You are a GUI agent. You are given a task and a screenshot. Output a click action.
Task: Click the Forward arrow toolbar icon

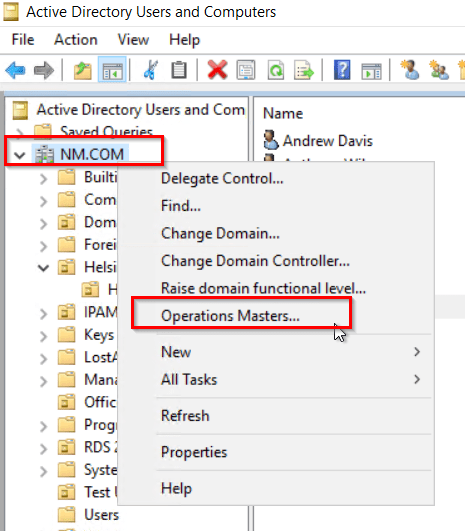click(44, 70)
